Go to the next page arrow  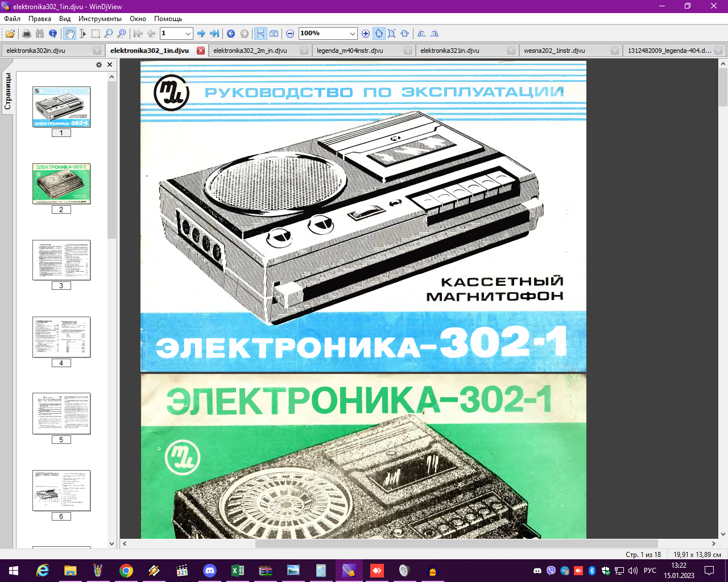point(201,34)
